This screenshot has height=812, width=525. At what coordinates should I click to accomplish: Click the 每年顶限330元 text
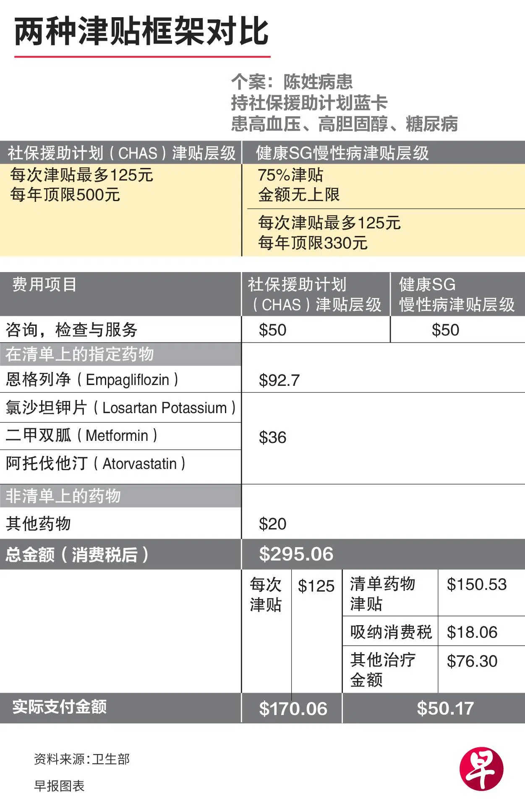313,243
